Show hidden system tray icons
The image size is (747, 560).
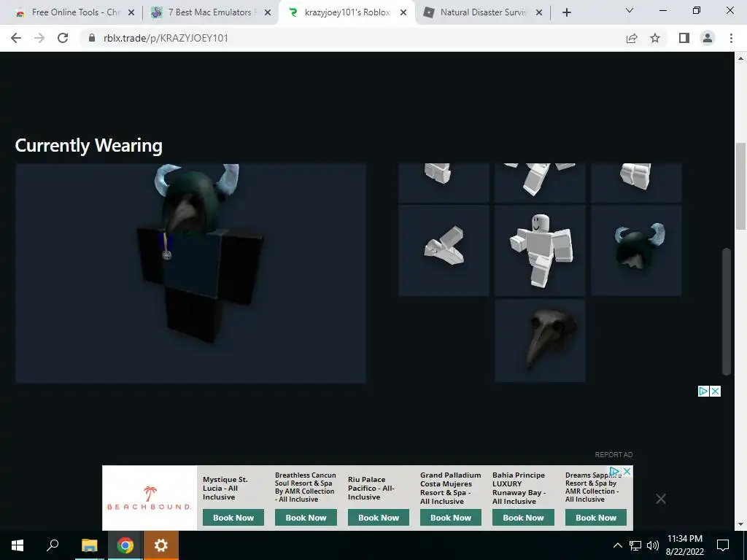coord(617,545)
